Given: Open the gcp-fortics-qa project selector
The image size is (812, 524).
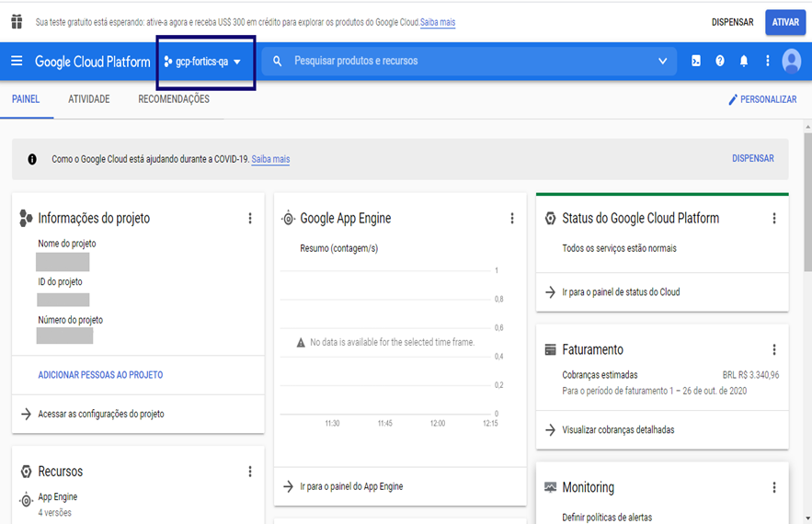Looking at the screenshot, I should coord(202,62).
